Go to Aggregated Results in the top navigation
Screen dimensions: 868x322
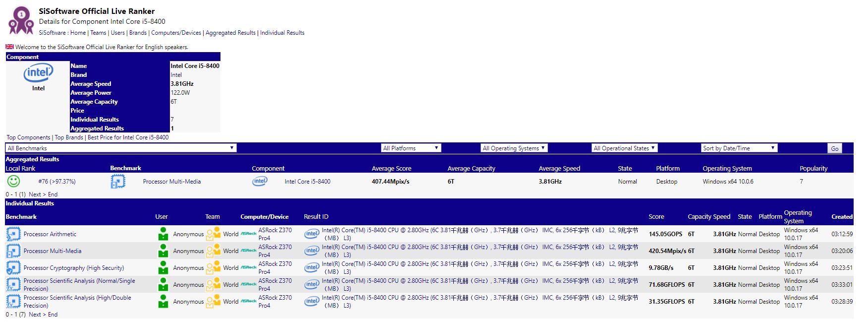230,33
